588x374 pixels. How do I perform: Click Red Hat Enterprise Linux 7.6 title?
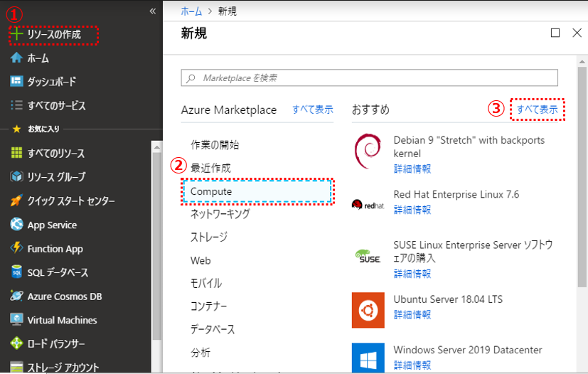coord(456,194)
